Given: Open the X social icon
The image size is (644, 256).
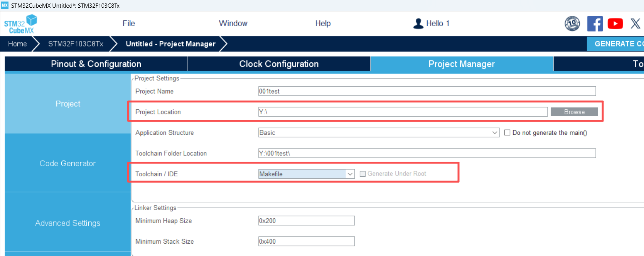Looking at the screenshot, I should (636, 23).
